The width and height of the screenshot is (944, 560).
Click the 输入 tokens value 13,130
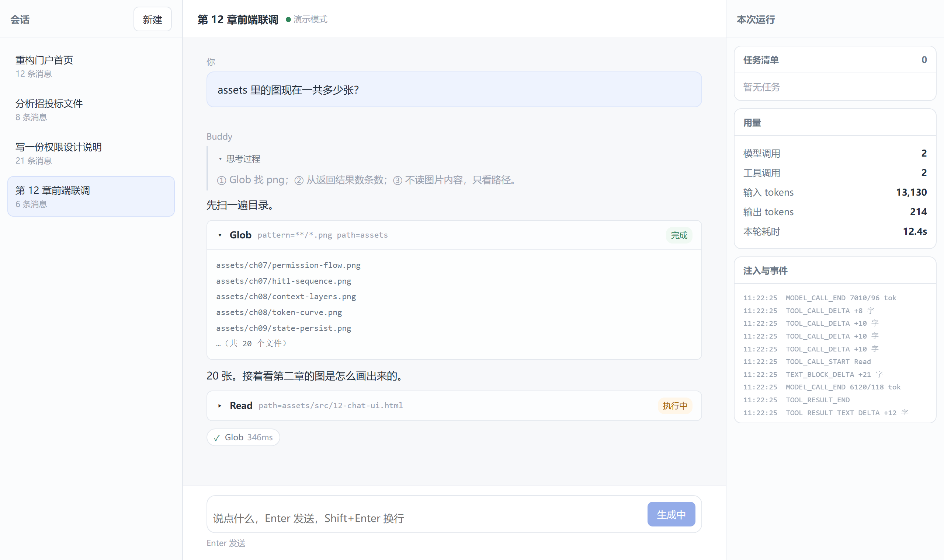pos(911,192)
